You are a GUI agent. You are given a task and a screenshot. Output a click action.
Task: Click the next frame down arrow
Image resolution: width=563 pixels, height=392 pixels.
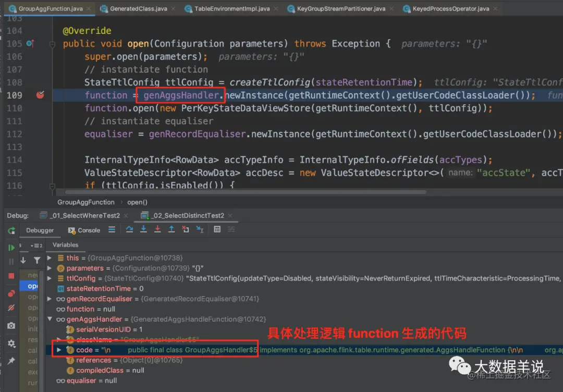tap(23, 260)
